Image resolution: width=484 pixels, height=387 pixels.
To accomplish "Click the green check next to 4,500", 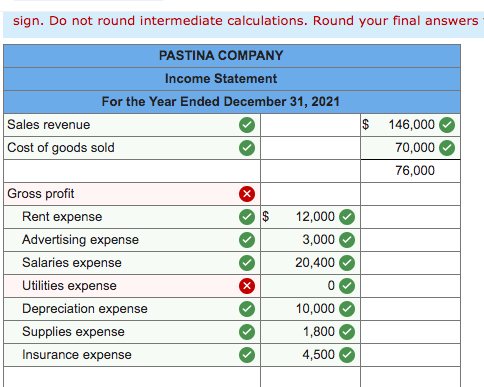I will point(347,355).
